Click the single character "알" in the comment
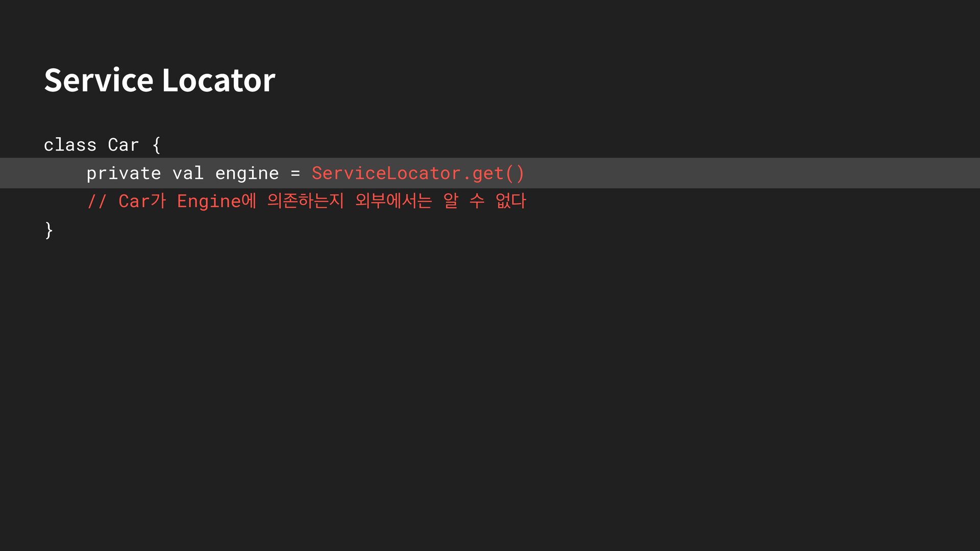The image size is (980, 551). pyautogui.click(x=451, y=201)
